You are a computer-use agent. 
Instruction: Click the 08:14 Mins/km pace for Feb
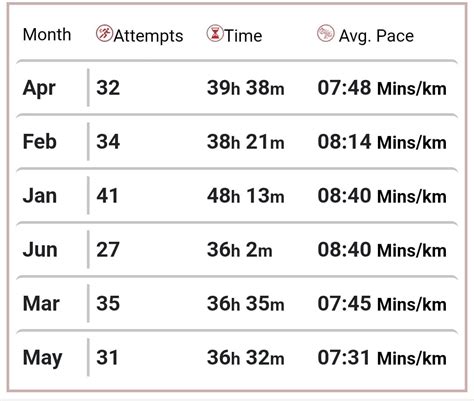point(382,142)
